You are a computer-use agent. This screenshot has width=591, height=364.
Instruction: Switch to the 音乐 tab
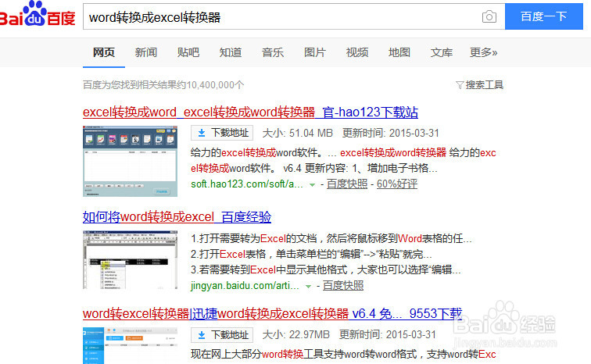coord(273,52)
